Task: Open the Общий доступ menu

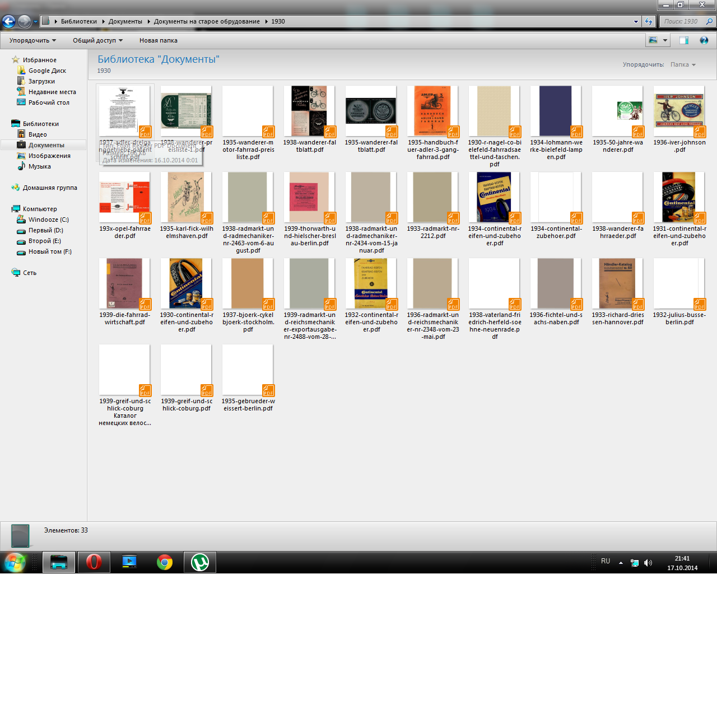Action: [97, 40]
